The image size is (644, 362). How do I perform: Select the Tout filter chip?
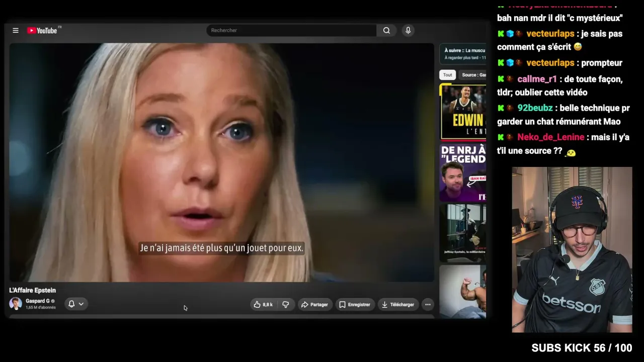click(448, 75)
